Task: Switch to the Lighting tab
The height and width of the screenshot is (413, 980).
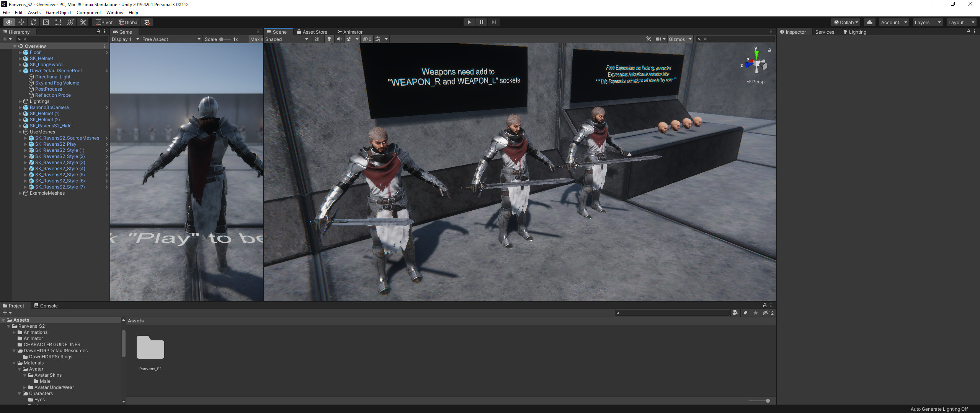Action: point(854,32)
